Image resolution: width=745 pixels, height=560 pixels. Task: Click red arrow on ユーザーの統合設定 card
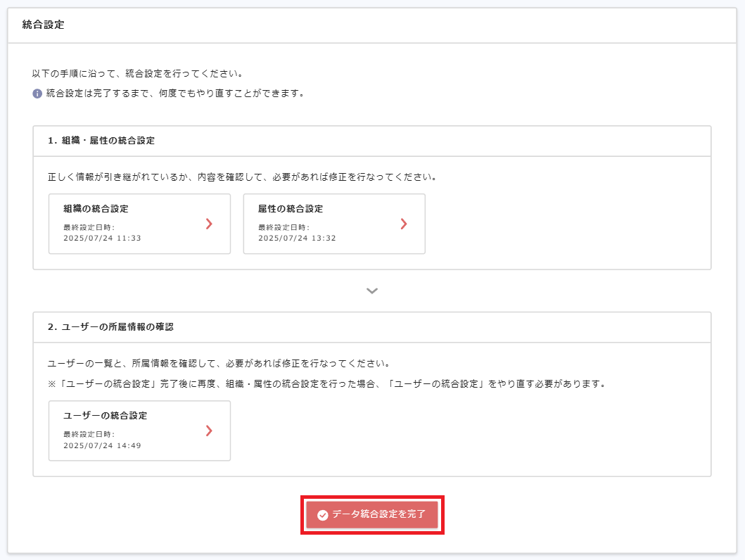(208, 431)
